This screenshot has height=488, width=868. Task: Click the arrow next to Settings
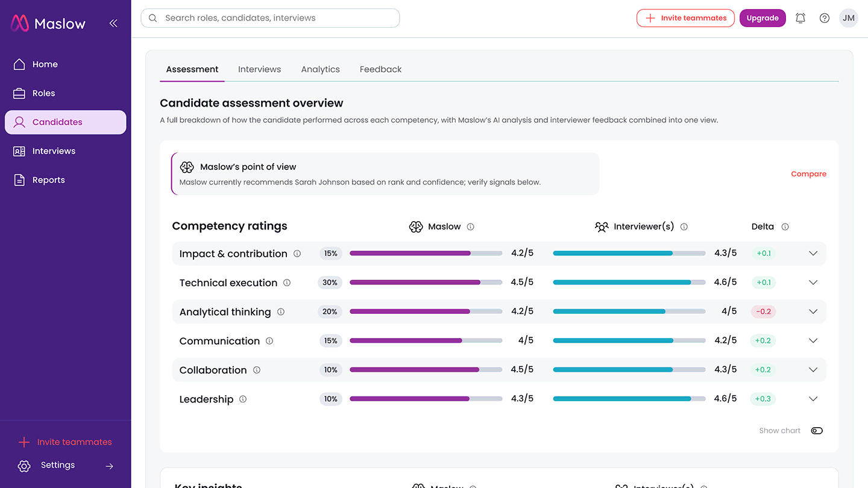(110, 466)
